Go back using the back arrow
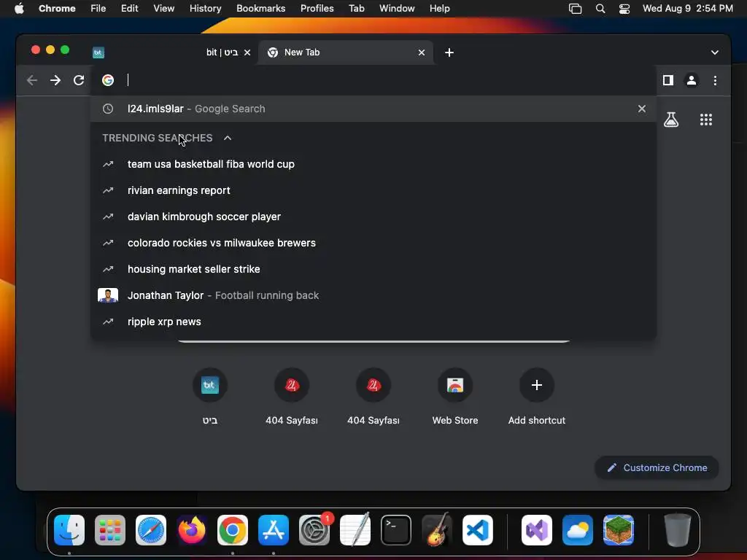This screenshot has height=560, width=747. click(32, 80)
